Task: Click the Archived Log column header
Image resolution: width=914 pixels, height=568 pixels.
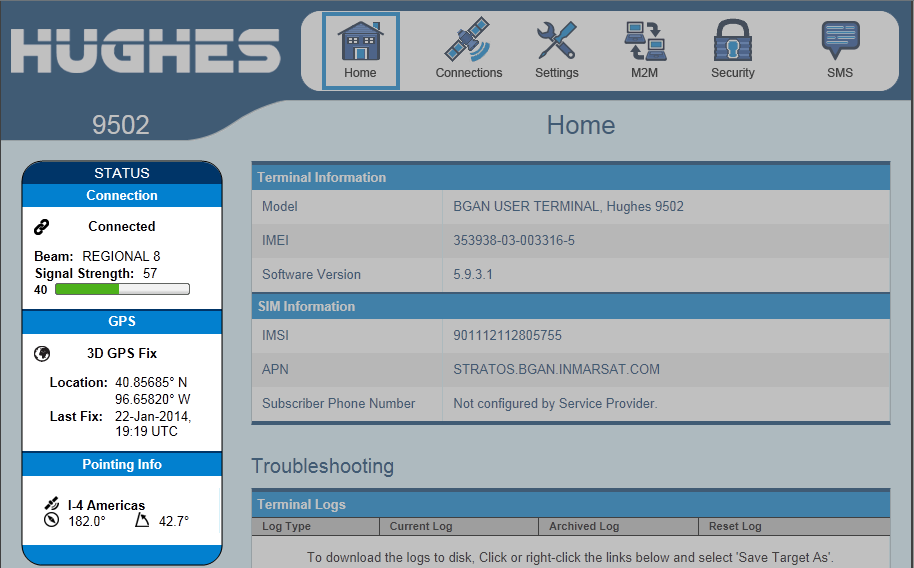Action: 584,526
